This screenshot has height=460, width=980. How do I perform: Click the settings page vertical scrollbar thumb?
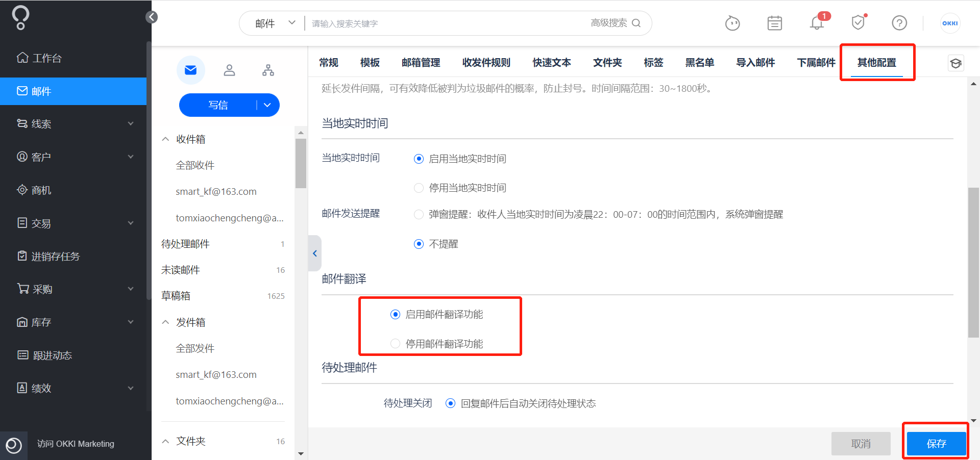[x=973, y=263]
